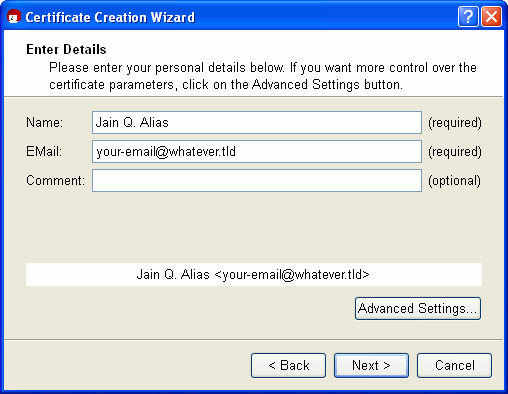This screenshot has height=394, width=508.
Task: Click the red application icon in title bar
Action: [x=14, y=16]
